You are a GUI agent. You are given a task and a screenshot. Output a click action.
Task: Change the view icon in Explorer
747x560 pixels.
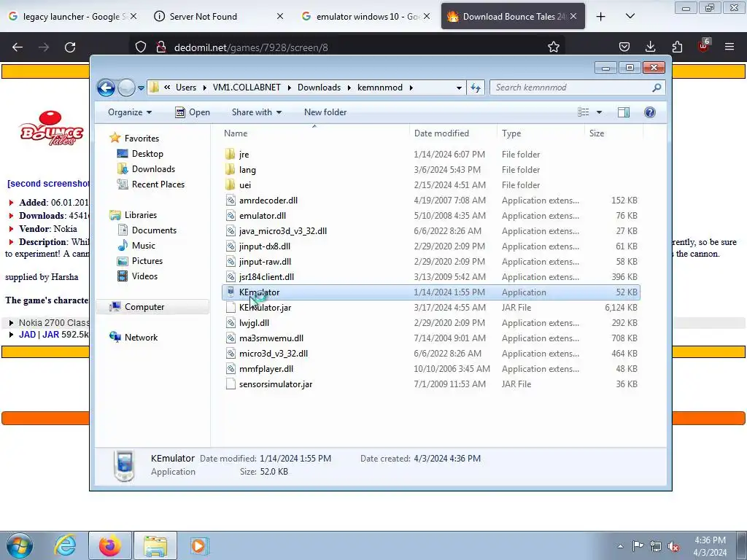tap(583, 112)
